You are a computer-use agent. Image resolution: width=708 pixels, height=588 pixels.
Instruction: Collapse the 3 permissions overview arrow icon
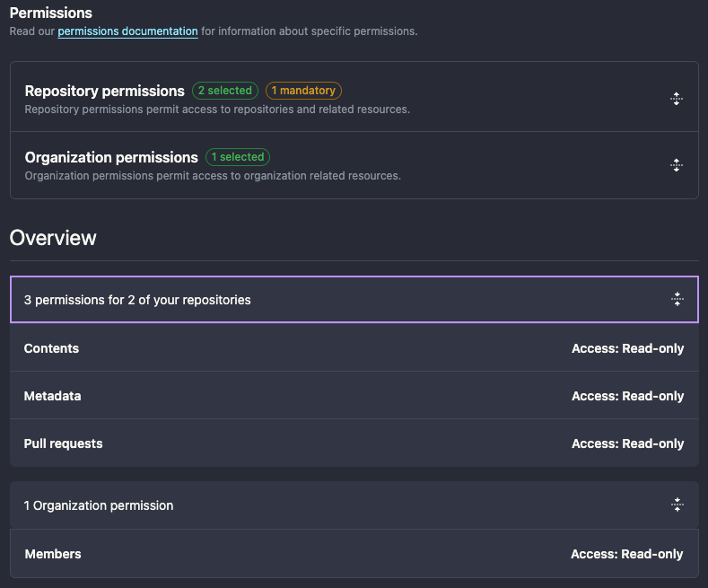677,300
